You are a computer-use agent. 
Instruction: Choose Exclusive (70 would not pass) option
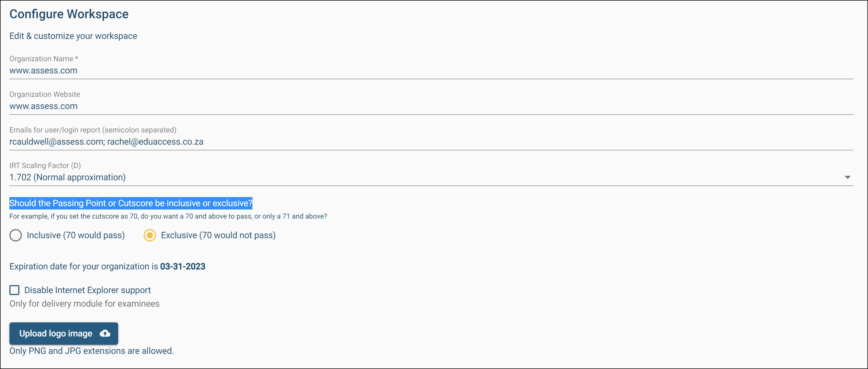coord(150,235)
